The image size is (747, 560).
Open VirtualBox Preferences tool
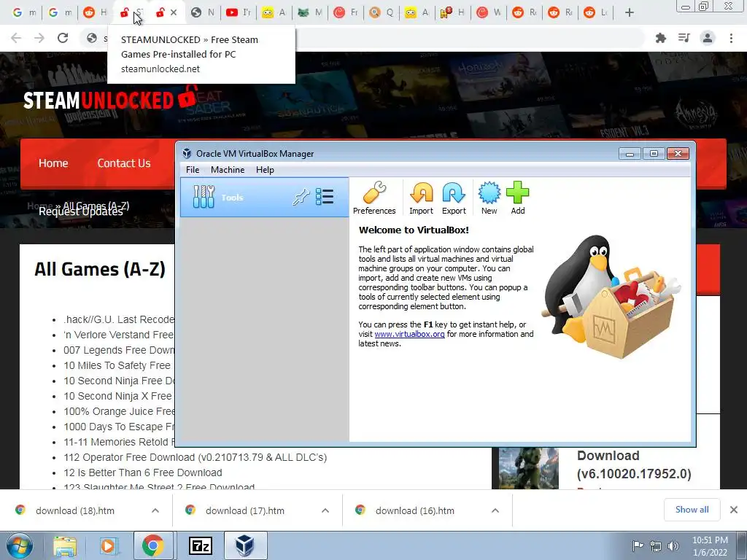click(x=374, y=198)
